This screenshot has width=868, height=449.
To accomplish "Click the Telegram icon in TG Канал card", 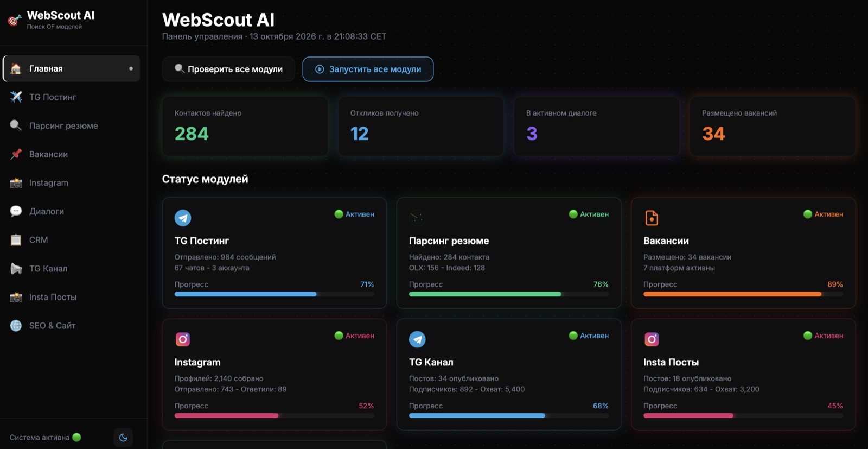I will click(417, 339).
